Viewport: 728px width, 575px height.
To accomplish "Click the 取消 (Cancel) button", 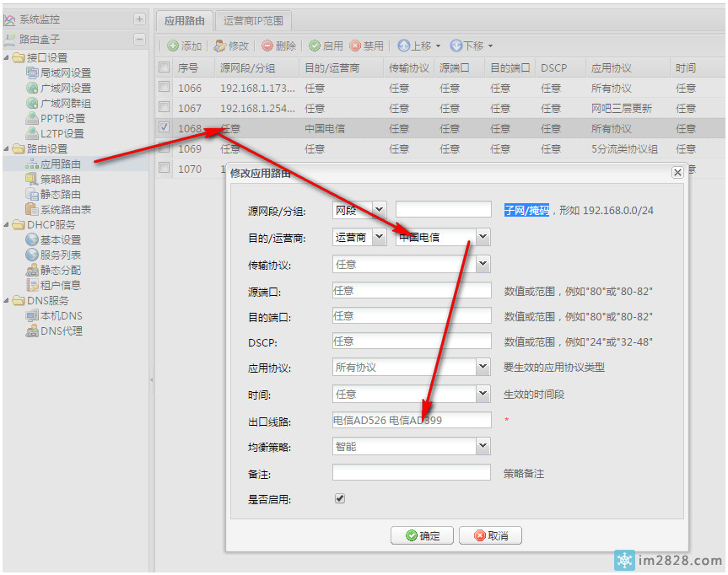I will [489, 535].
